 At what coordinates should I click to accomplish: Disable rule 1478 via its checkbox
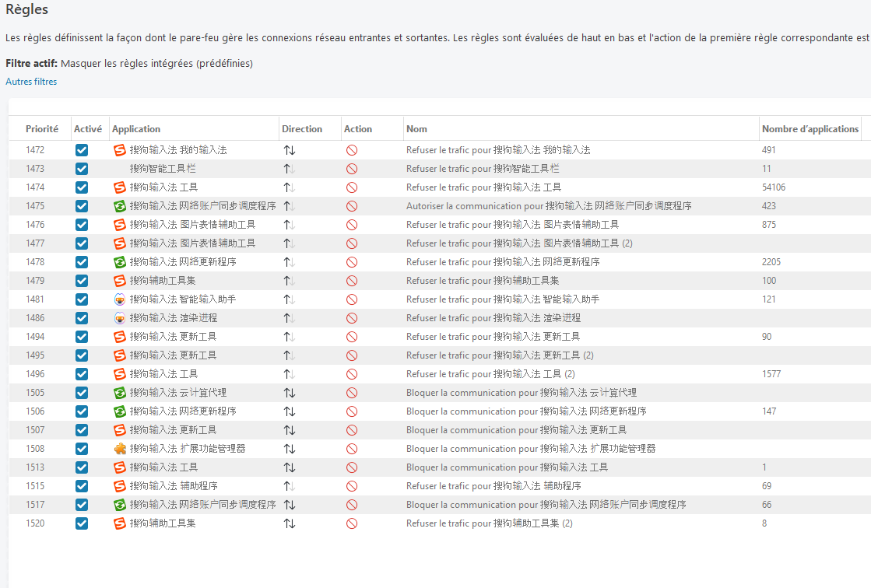tap(82, 262)
